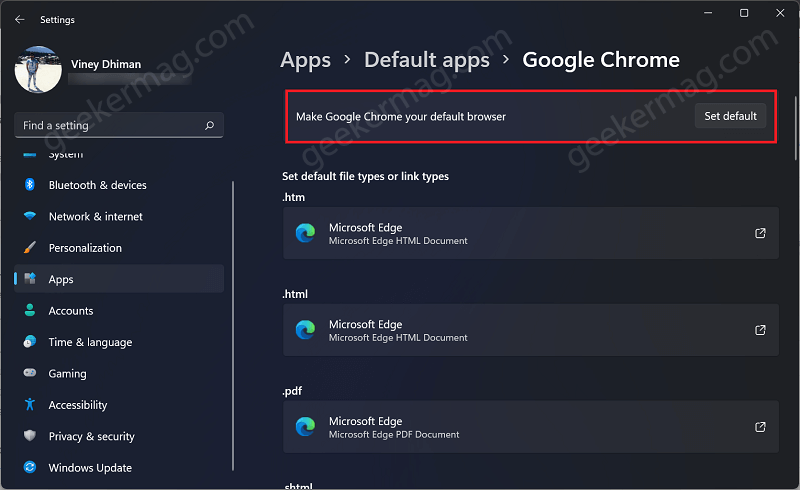Click the Edge icon in .html row

point(305,330)
